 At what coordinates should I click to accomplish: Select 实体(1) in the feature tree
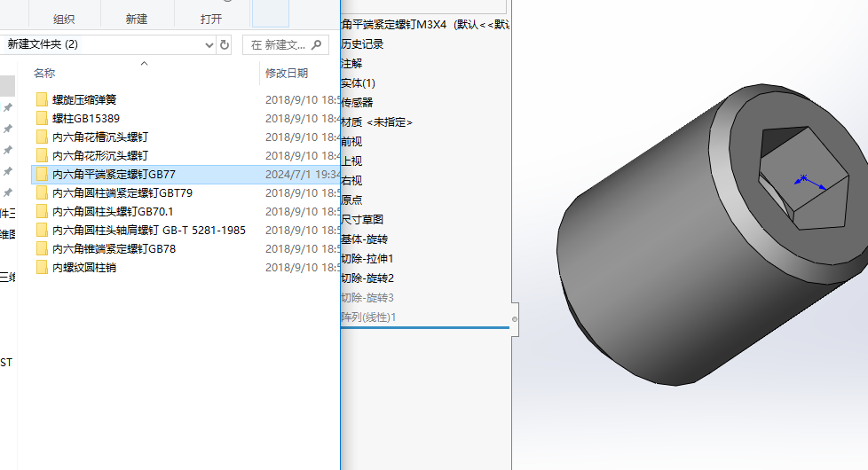coord(359,83)
